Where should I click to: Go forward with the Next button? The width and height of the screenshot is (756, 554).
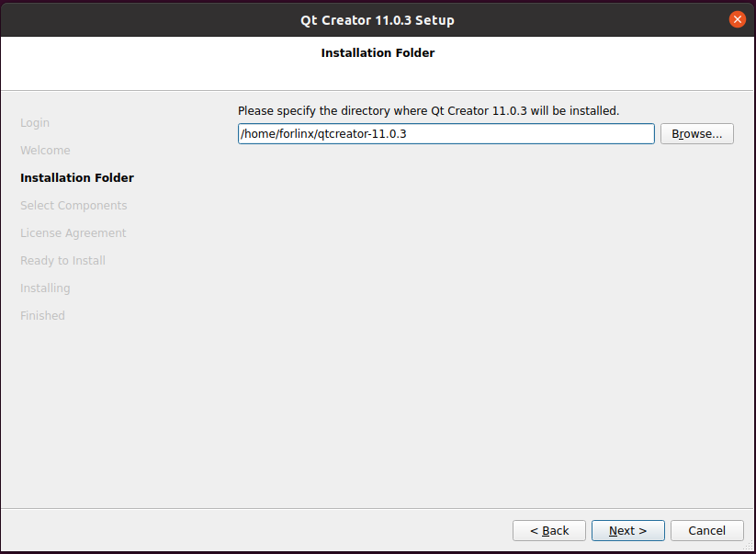pyautogui.click(x=627, y=530)
